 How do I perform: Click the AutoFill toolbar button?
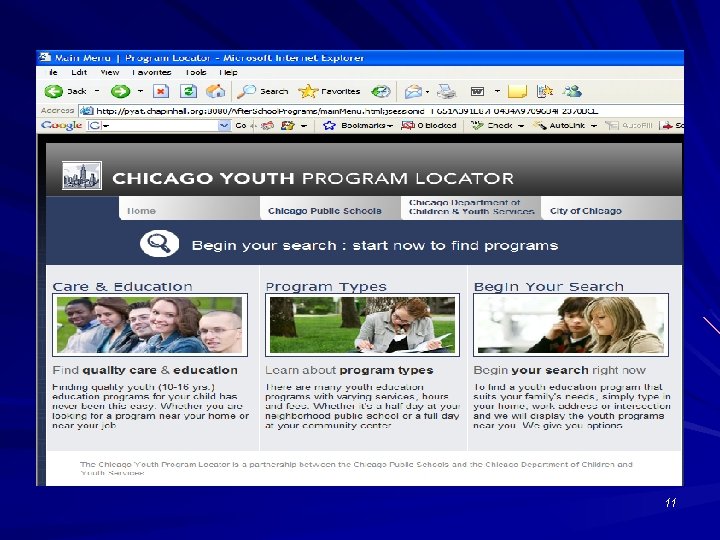point(629,125)
